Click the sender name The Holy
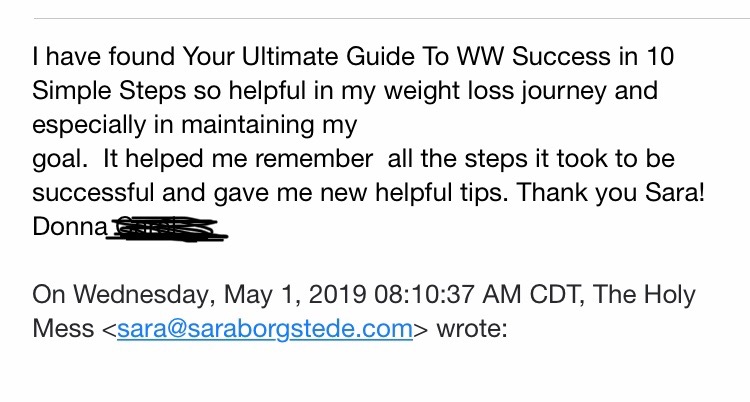The image size is (750, 402). (644, 295)
